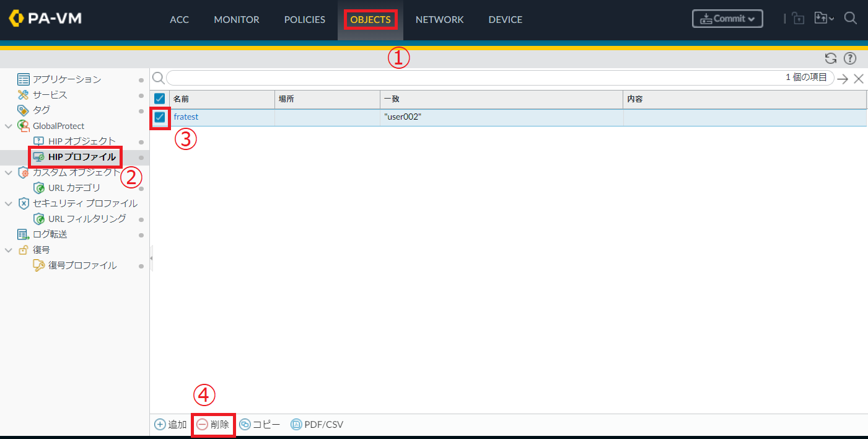Image resolution: width=868 pixels, height=439 pixels.
Task: Click the 復号 lock icon
Action: coord(24,250)
